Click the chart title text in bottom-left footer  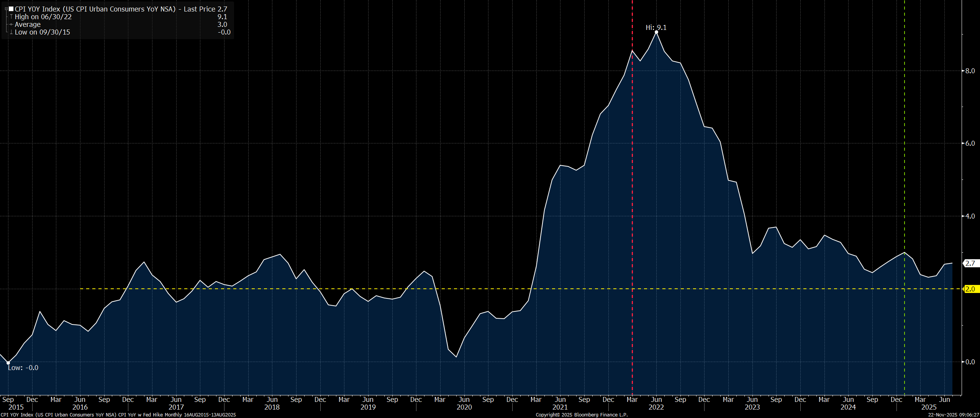click(x=118, y=415)
